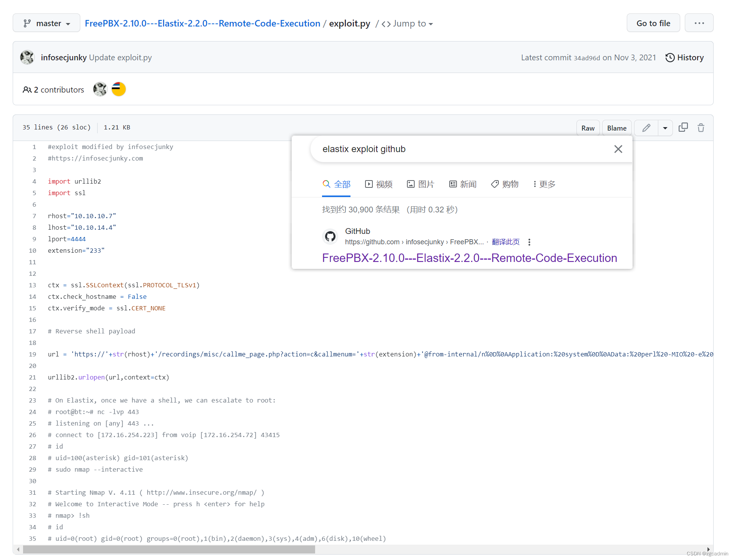Click the code brackets icon beside Jump to
This screenshot has width=734, height=560.
coord(386,24)
